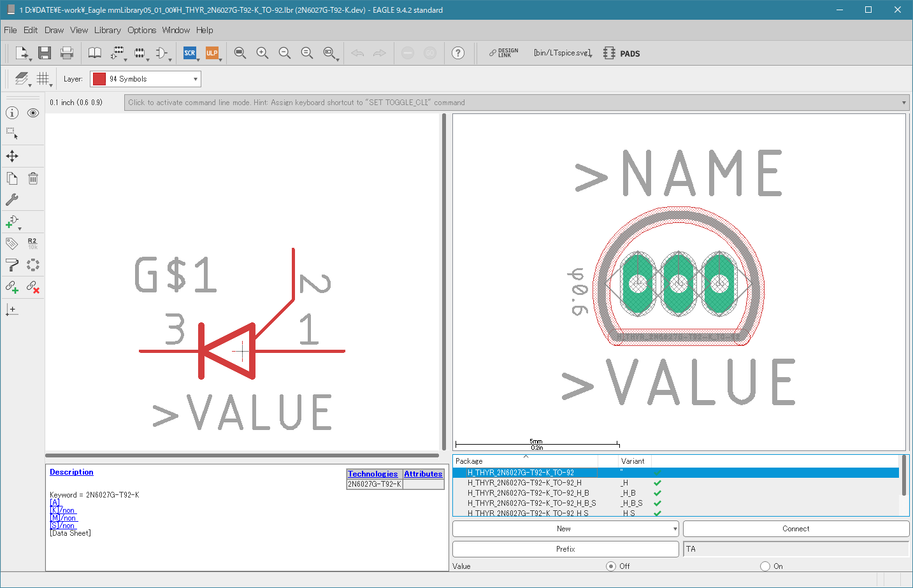Click the Info tool icon
Screen dimensions: 913x588
(x=12, y=113)
